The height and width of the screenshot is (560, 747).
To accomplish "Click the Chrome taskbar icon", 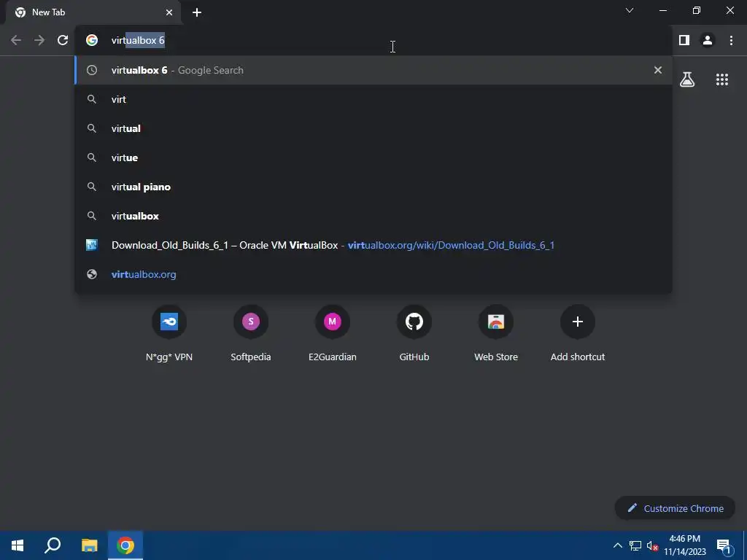I will [x=125, y=545].
